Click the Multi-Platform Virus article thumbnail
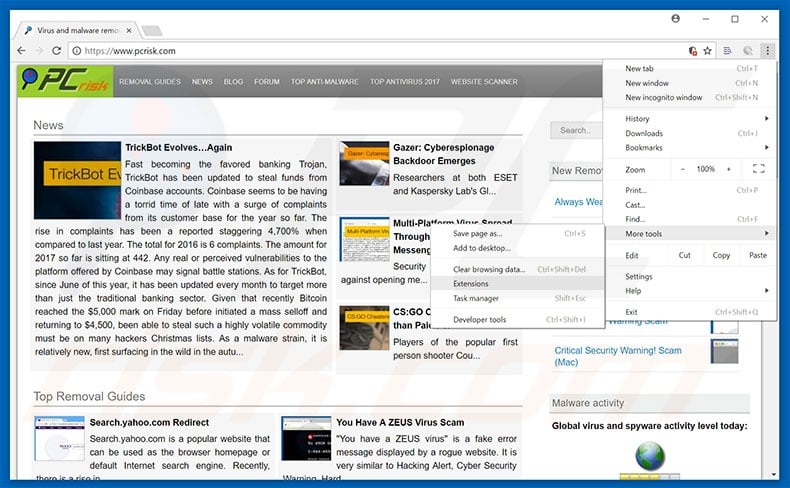This screenshot has width=790, height=488. click(x=364, y=239)
